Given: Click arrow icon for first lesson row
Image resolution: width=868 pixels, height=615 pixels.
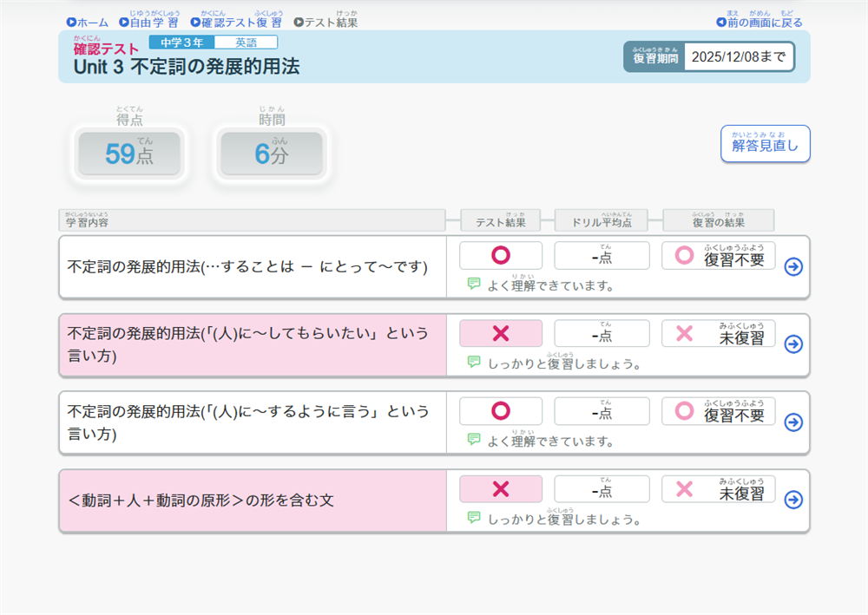Looking at the screenshot, I should point(792,267).
